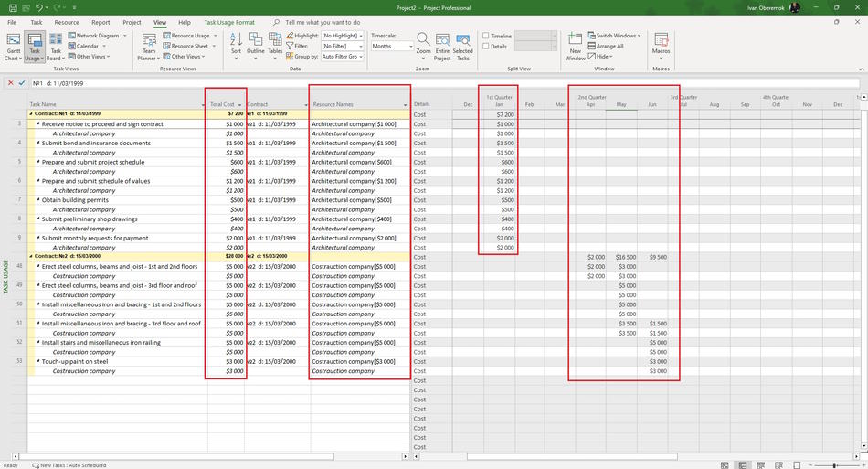Image resolution: width=868 pixels, height=469 pixels.
Task: Click the Report view icon in status bar
Action: (x=797, y=465)
